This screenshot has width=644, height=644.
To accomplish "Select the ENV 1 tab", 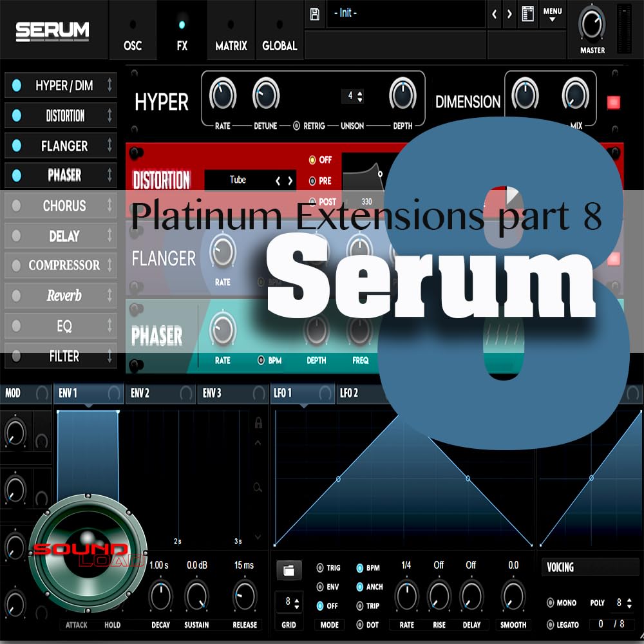I will click(89, 393).
